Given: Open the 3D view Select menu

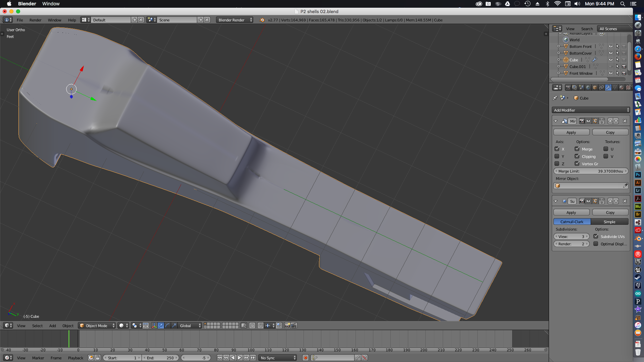Looking at the screenshot, I should pos(37,325).
